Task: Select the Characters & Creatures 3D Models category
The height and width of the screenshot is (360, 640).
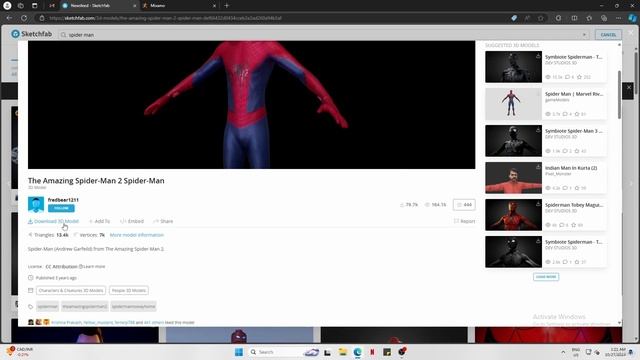Action: 71,290
